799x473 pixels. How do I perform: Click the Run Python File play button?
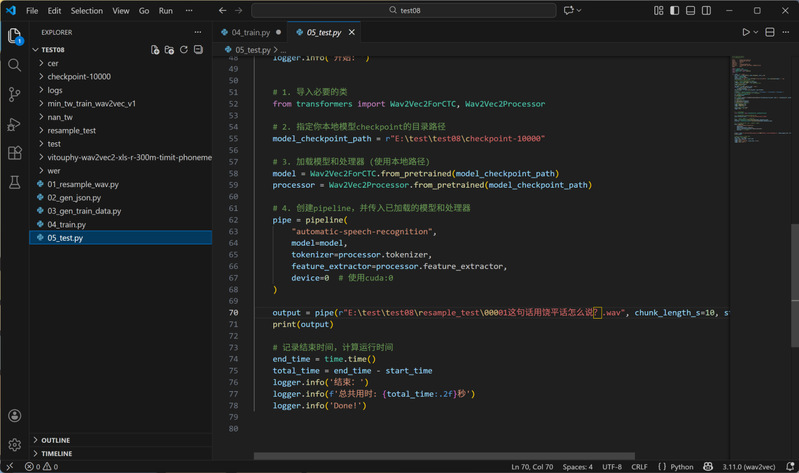[x=745, y=32]
